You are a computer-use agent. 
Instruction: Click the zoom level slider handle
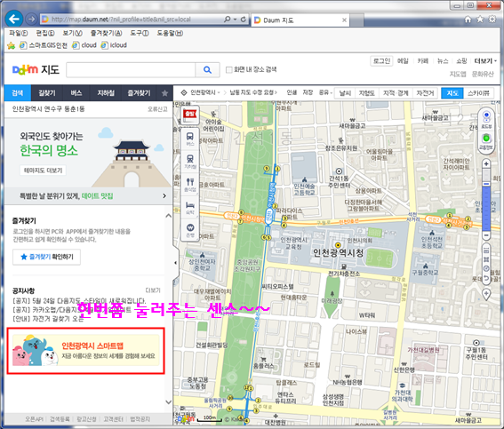pos(486,184)
